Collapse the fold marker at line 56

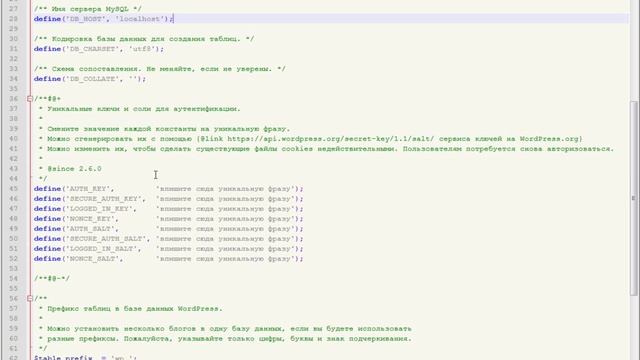click(30, 298)
